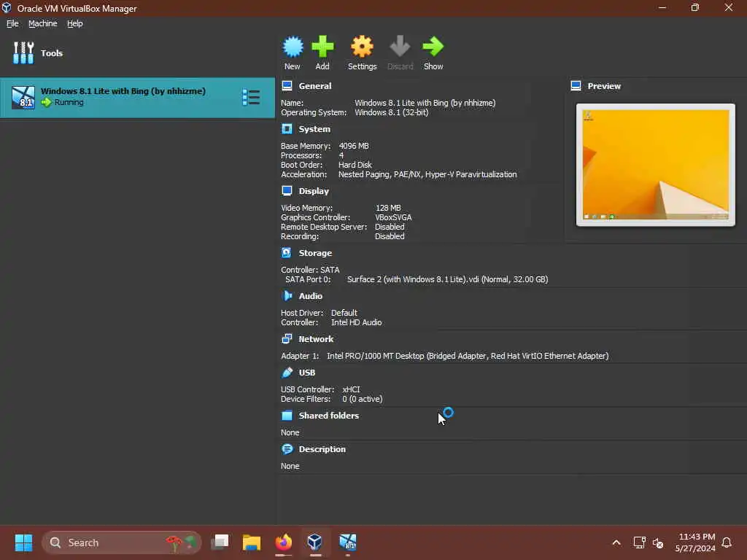Open the File menu
The width and height of the screenshot is (747, 560).
tap(12, 23)
